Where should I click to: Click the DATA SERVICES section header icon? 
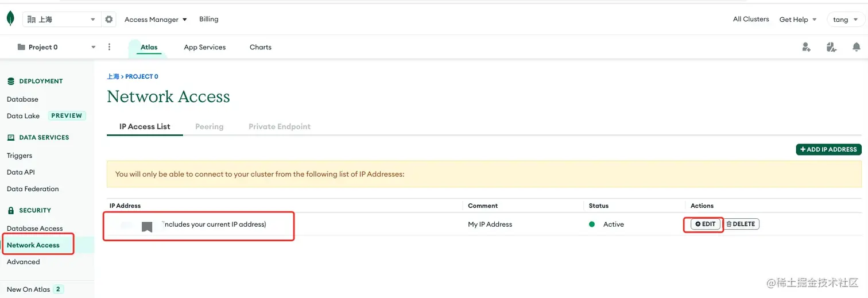click(11, 137)
